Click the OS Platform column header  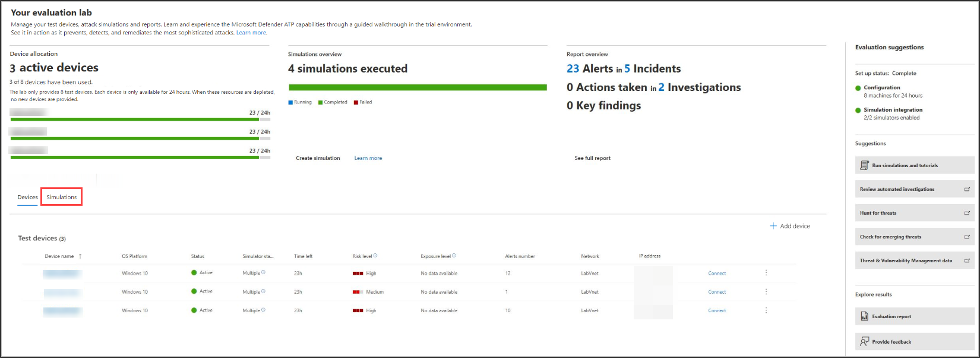134,256
